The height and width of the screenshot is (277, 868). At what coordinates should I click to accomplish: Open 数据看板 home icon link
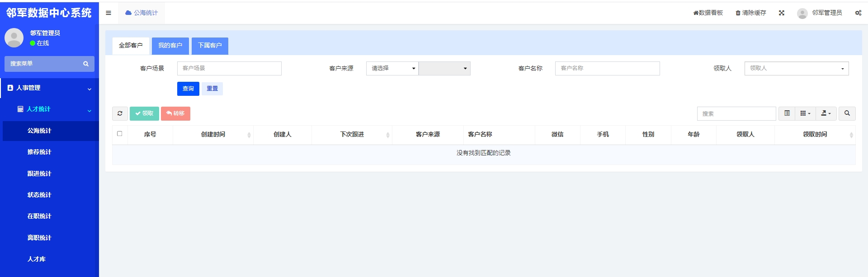pos(696,13)
